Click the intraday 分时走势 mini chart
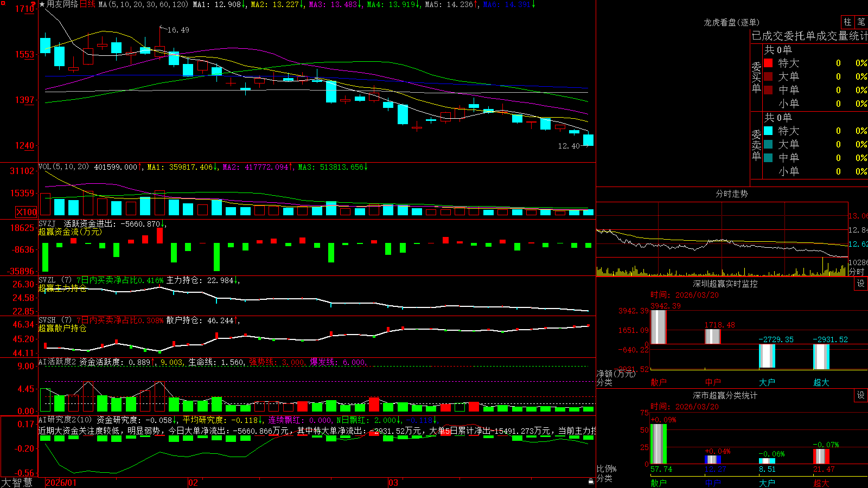868x488 pixels. point(722,239)
